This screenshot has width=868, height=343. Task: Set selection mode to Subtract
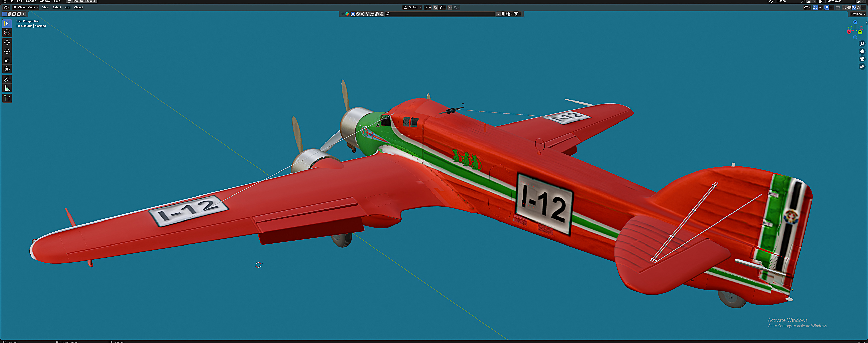(14, 14)
